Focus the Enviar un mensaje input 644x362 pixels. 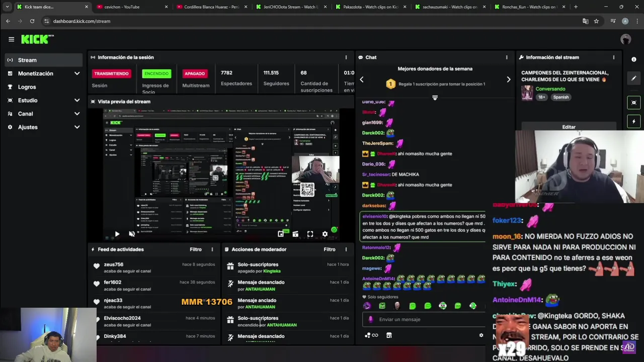pos(424,319)
